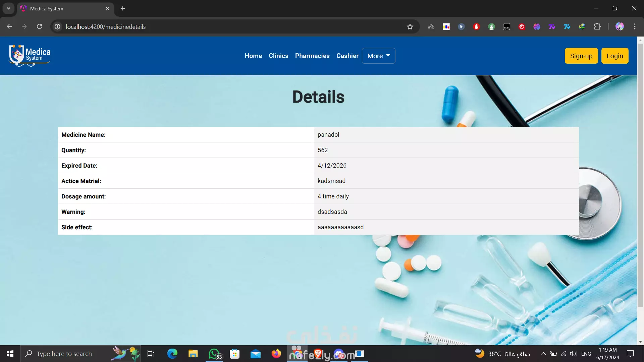The width and height of the screenshot is (644, 362).
Task: Click the yellow Sign-up button
Action: pos(581,56)
